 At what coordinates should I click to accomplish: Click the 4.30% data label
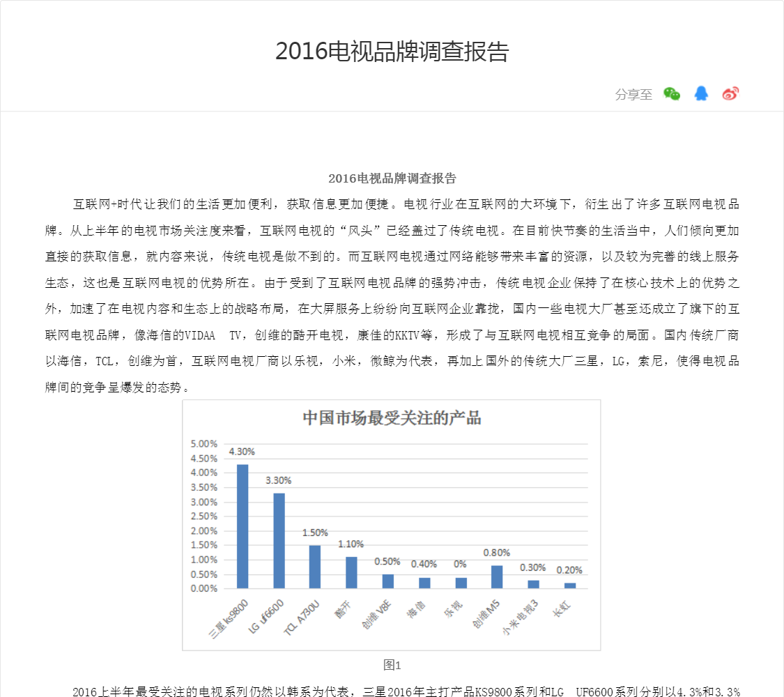242,452
